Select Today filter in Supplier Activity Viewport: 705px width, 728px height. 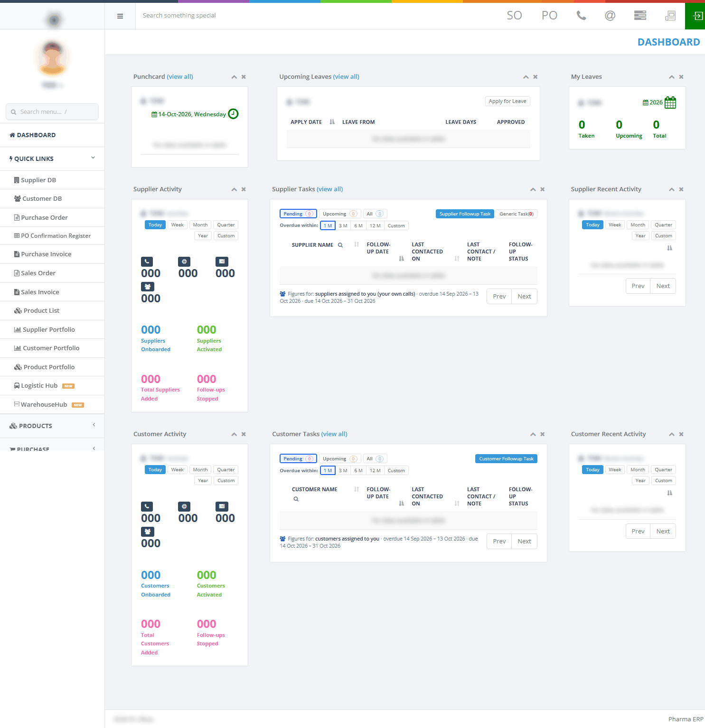pos(155,225)
